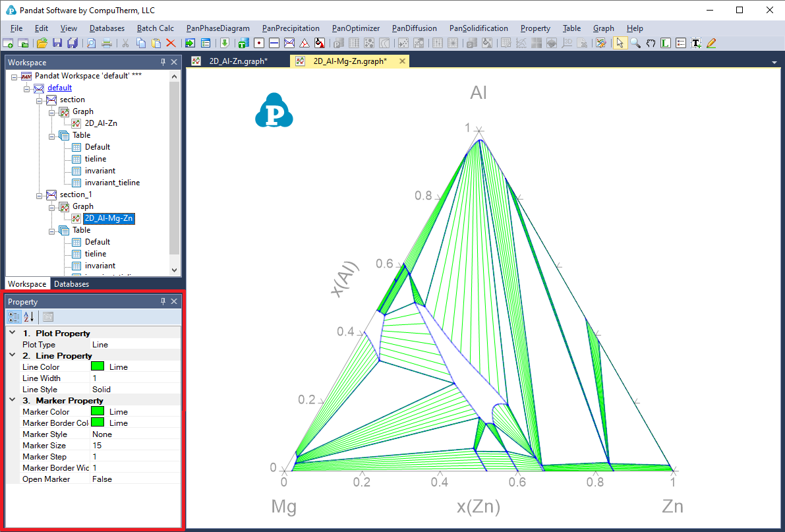
Task: Activate the hand pan tool
Action: [x=651, y=44]
